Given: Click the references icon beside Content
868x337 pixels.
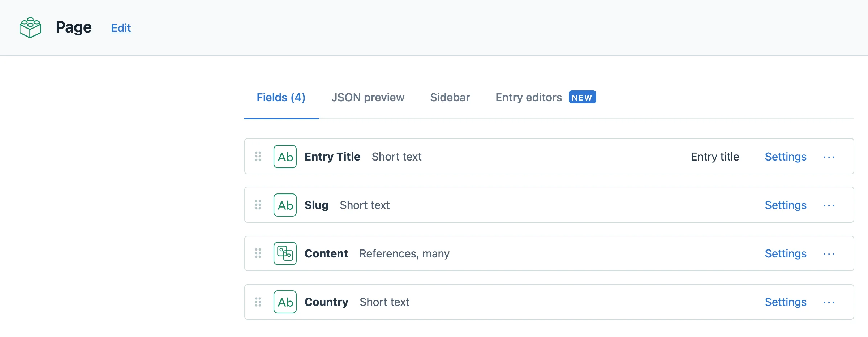Looking at the screenshot, I should (285, 253).
